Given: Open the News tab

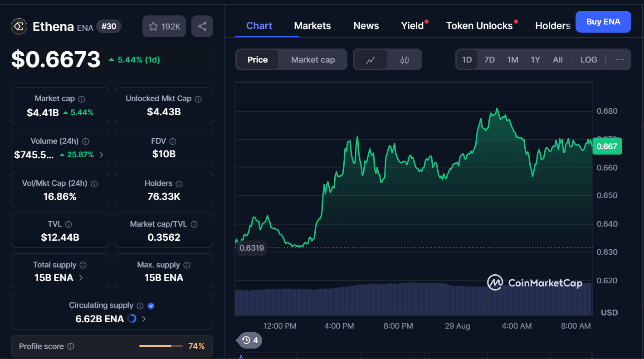Looking at the screenshot, I should [x=366, y=26].
